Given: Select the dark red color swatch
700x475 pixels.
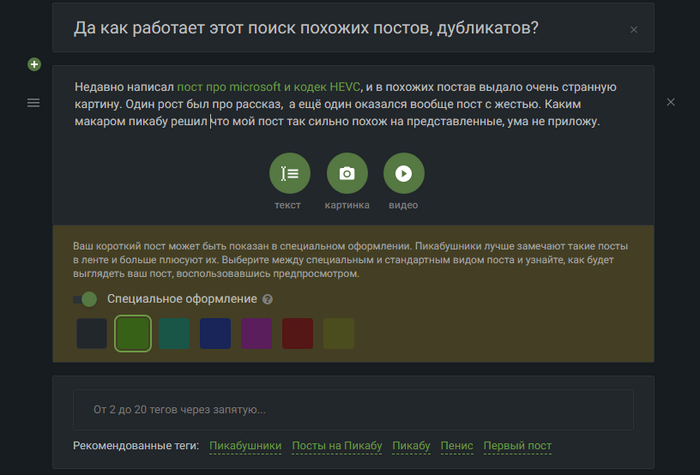Looking at the screenshot, I should pyautogui.click(x=297, y=333).
